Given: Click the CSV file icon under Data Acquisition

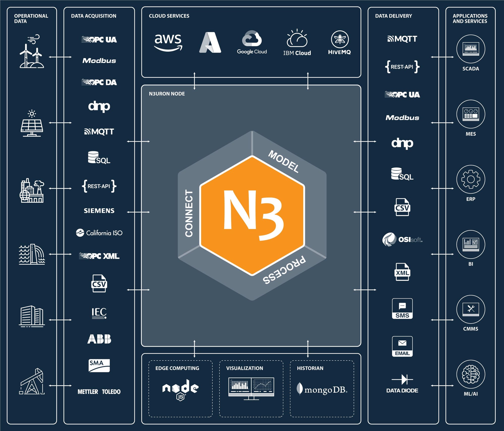Looking at the screenshot, I should point(99,283).
